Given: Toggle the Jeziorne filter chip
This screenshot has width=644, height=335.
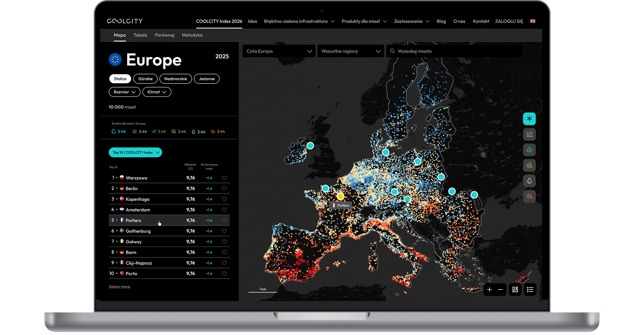Looking at the screenshot, I should tap(207, 79).
